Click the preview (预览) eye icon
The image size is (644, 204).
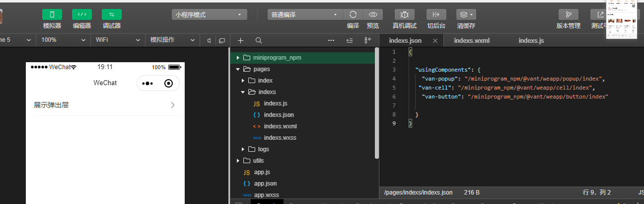tap(373, 14)
